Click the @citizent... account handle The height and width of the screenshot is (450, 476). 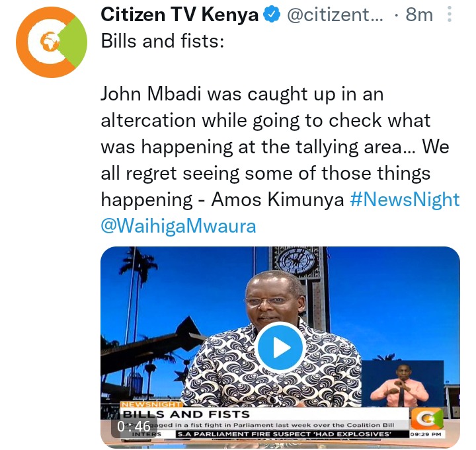pos(335,15)
